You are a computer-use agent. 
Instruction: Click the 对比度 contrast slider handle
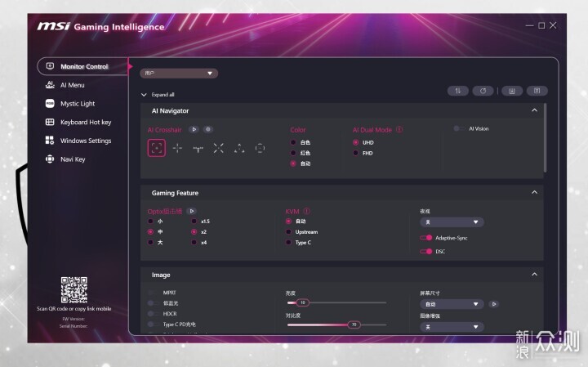(354, 324)
